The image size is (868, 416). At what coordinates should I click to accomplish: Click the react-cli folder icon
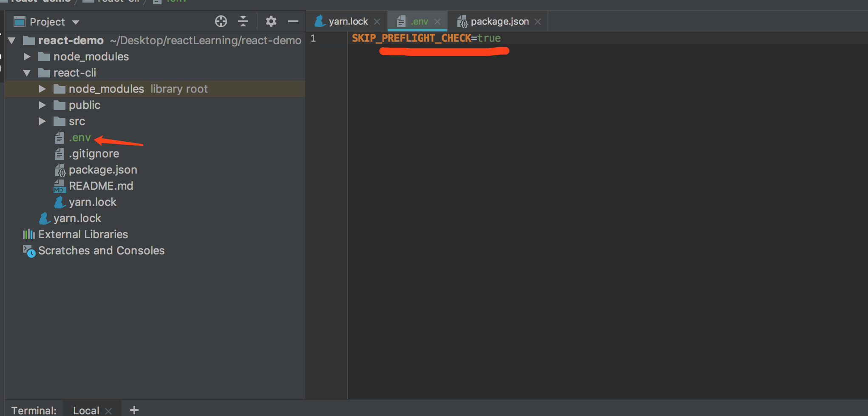coord(44,73)
